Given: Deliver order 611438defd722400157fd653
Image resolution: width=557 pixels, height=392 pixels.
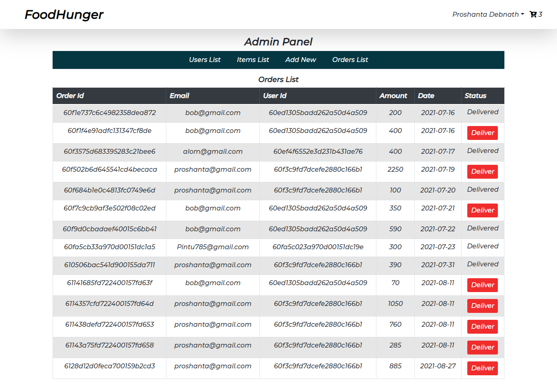Looking at the screenshot, I should pyautogui.click(x=482, y=326).
